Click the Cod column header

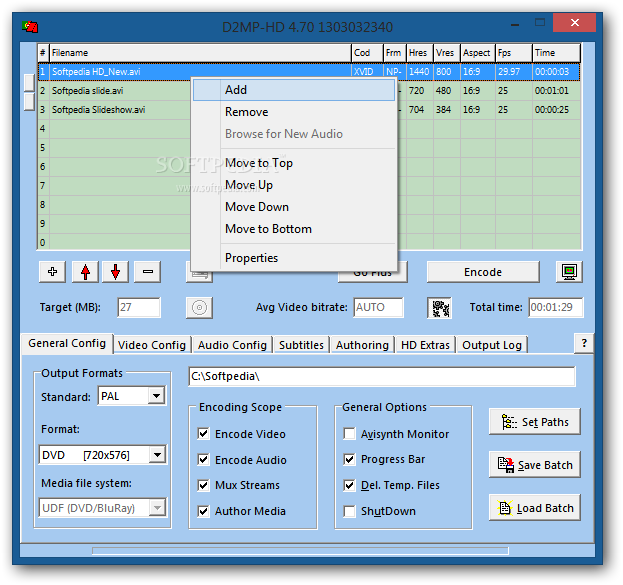[367, 53]
